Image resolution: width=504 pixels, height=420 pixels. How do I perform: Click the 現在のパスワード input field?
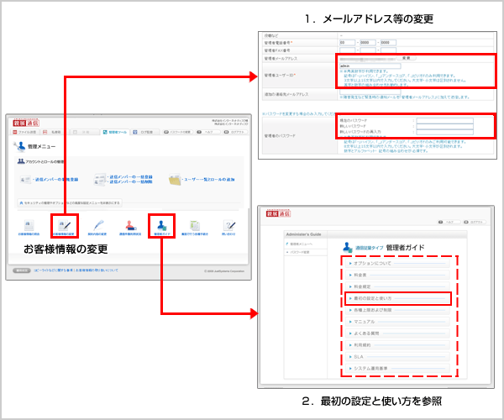click(444, 120)
